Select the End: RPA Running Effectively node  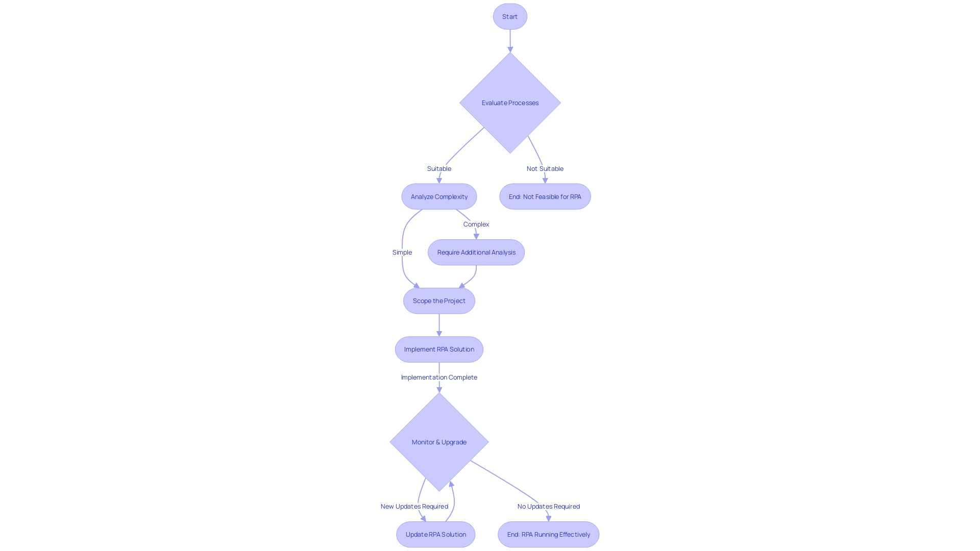coord(549,534)
